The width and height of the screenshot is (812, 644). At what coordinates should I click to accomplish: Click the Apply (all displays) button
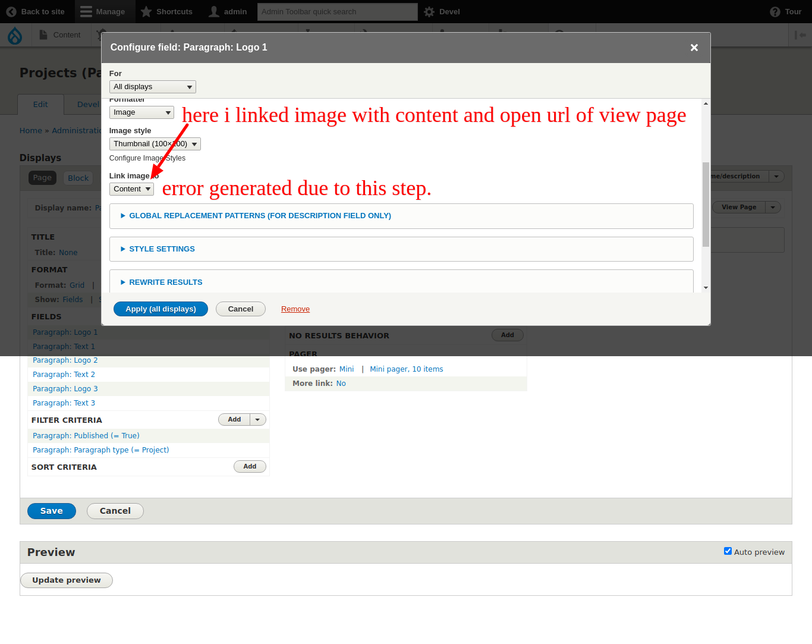(160, 309)
